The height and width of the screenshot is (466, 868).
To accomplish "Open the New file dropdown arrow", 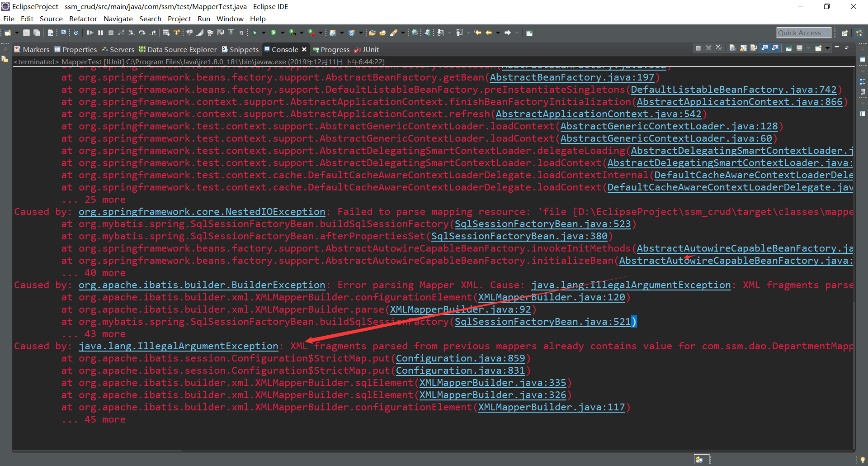I will (17, 33).
